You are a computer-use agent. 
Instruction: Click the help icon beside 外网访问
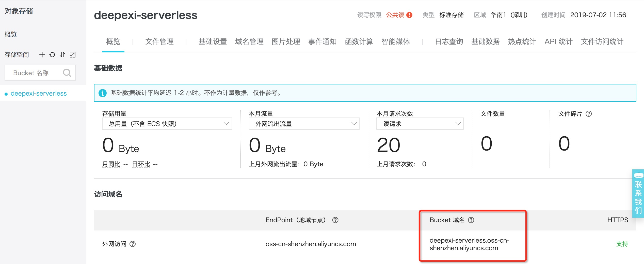coord(133,244)
